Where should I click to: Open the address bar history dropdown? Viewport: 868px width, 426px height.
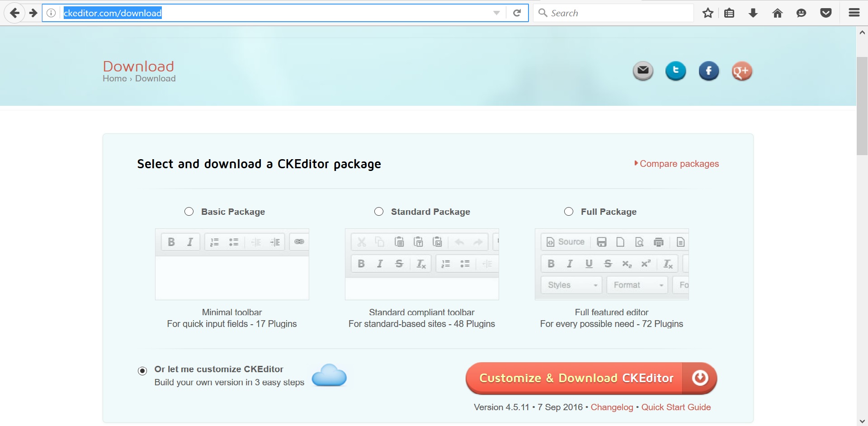[x=497, y=13]
